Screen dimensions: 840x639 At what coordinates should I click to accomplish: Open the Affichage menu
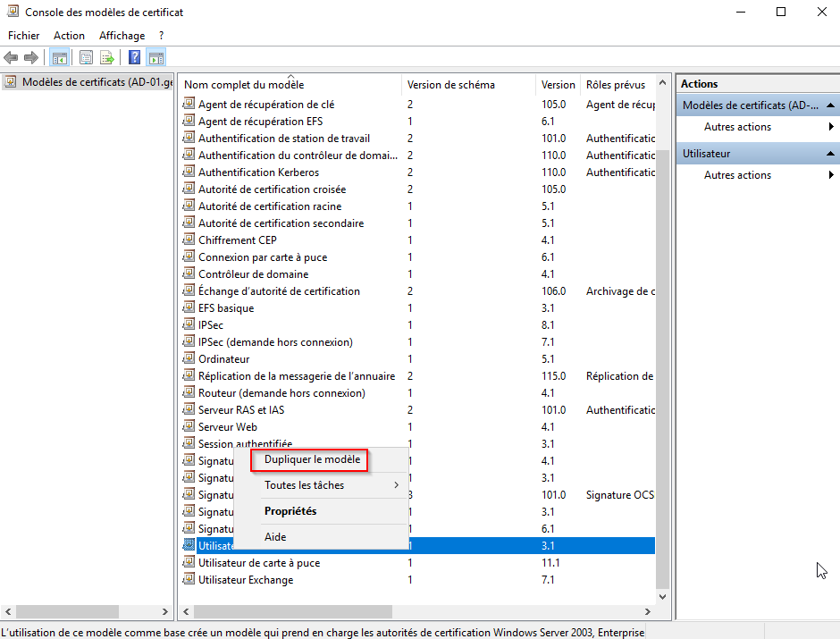[122, 36]
